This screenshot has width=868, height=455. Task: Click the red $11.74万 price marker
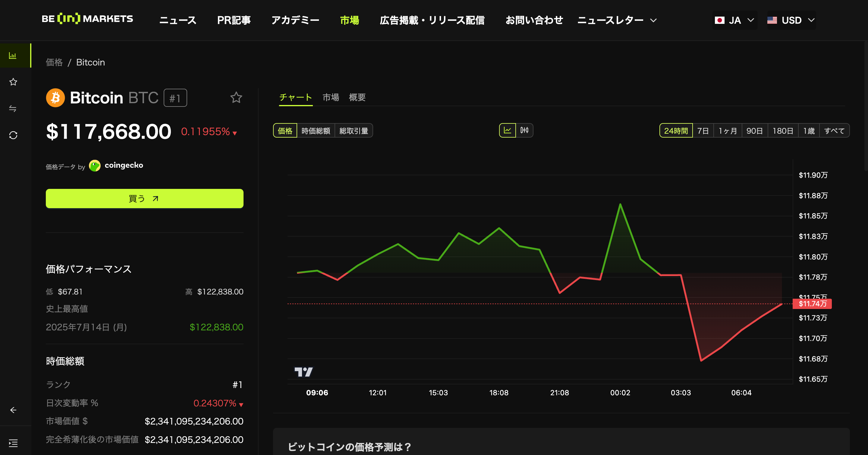click(813, 304)
